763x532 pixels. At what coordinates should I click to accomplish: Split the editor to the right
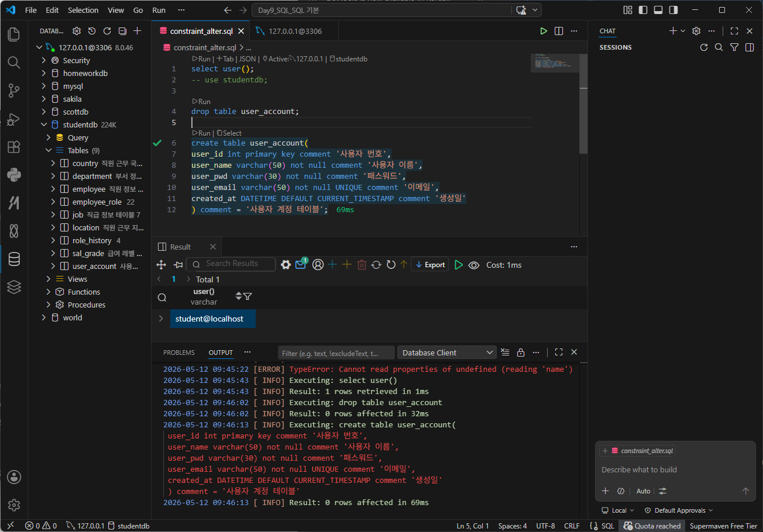559,31
